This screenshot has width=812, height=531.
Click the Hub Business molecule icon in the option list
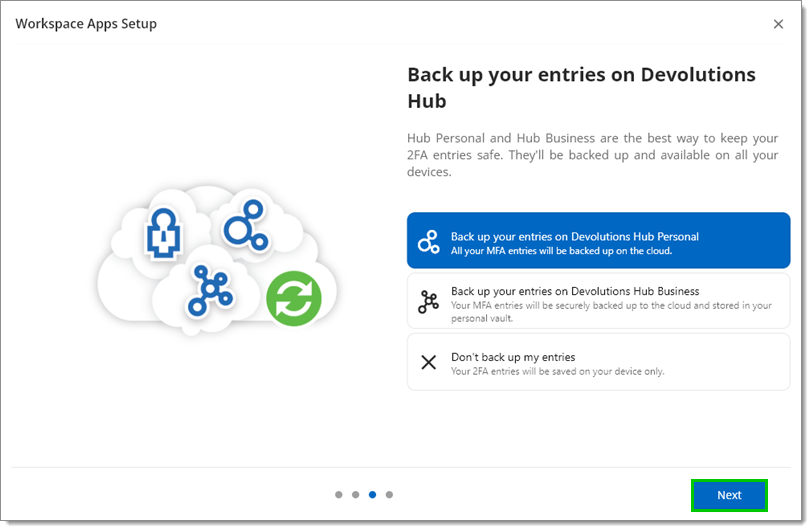pos(428,302)
